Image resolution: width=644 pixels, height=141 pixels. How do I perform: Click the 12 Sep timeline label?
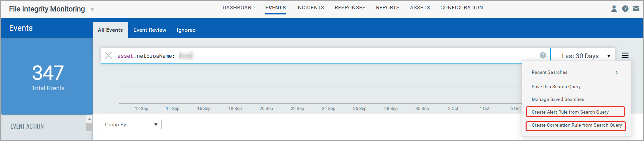[142, 109]
